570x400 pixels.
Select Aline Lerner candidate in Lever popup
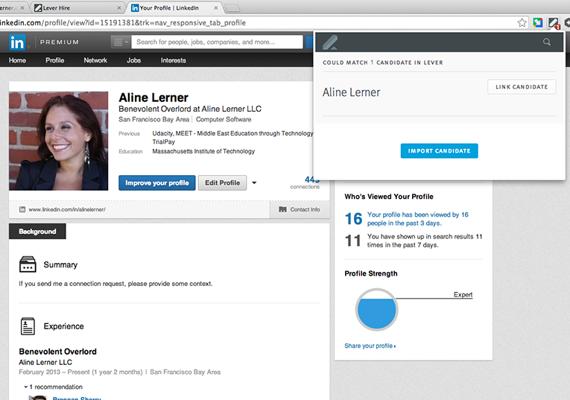click(x=351, y=92)
